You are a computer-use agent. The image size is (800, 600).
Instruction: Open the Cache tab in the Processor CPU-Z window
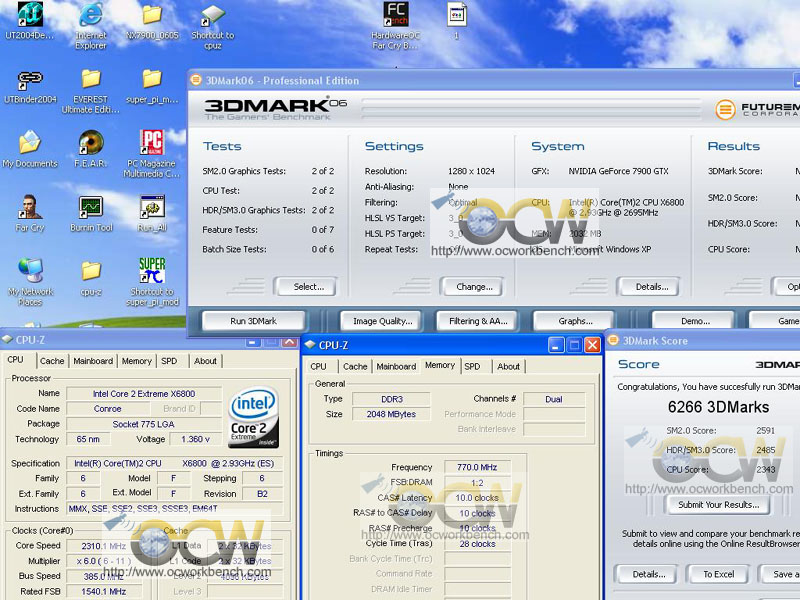pyautogui.click(x=52, y=361)
